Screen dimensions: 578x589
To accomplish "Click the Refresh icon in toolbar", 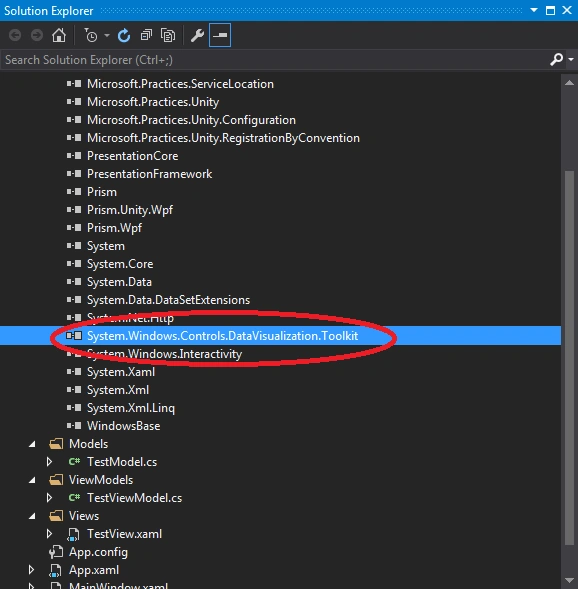I will coord(124,36).
